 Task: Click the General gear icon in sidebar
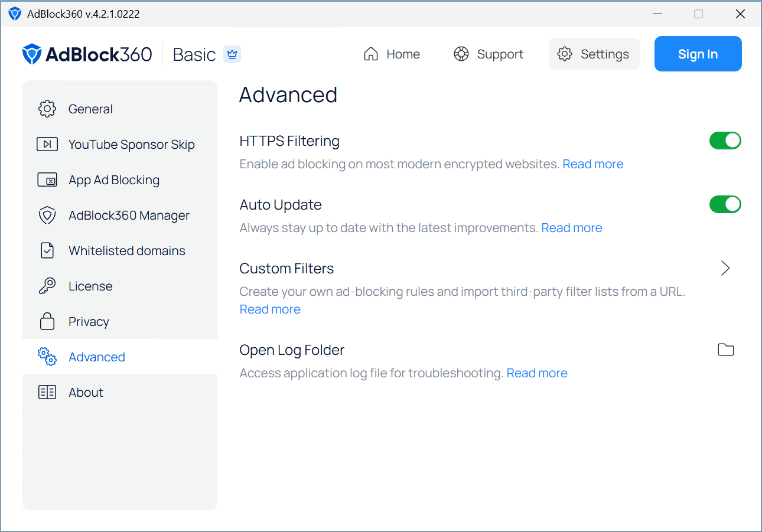[x=47, y=109]
